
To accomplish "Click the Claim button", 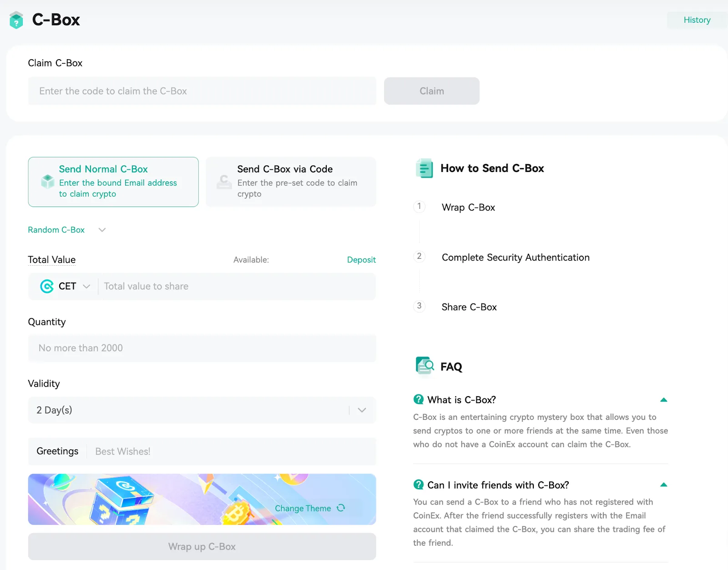I will click(432, 91).
